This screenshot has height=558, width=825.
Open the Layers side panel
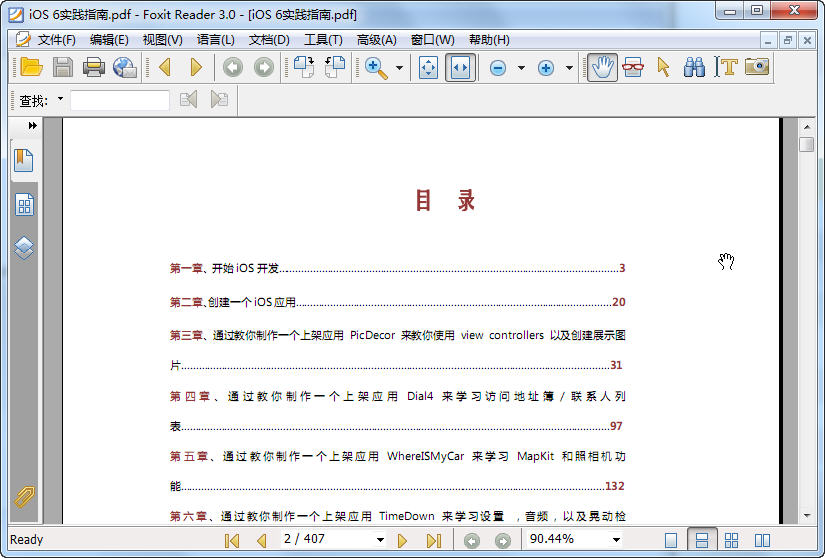24,248
